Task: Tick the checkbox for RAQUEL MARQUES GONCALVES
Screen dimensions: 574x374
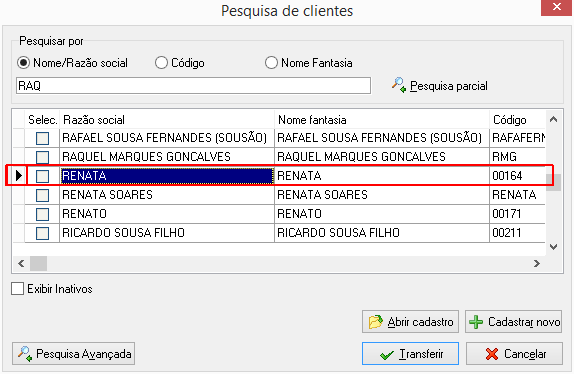Action: click(42, 157)
